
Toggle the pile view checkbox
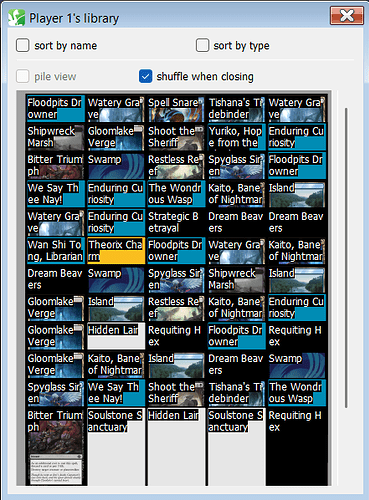tap(23, 76)
